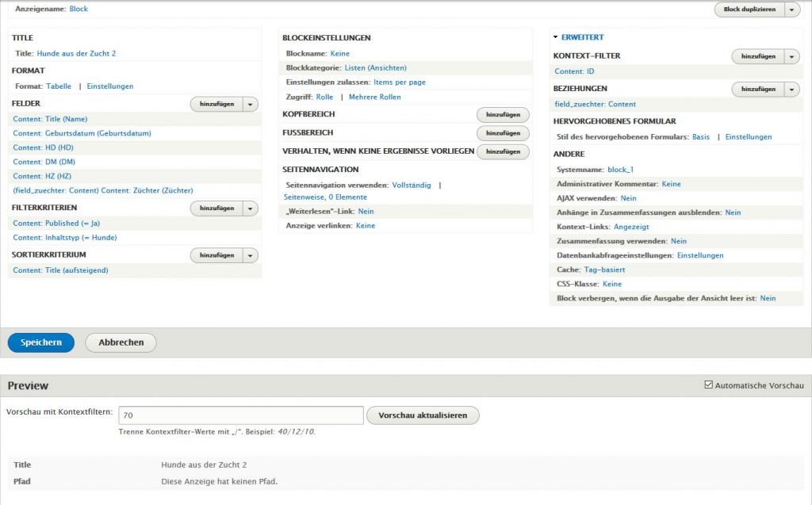Add a footer via Fussbereich hinzufügen
Screen dimensions: 812x505
coord(503,133)
